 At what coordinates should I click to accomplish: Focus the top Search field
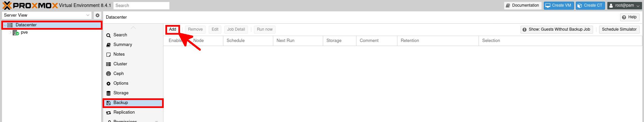(x=141, y=6)
